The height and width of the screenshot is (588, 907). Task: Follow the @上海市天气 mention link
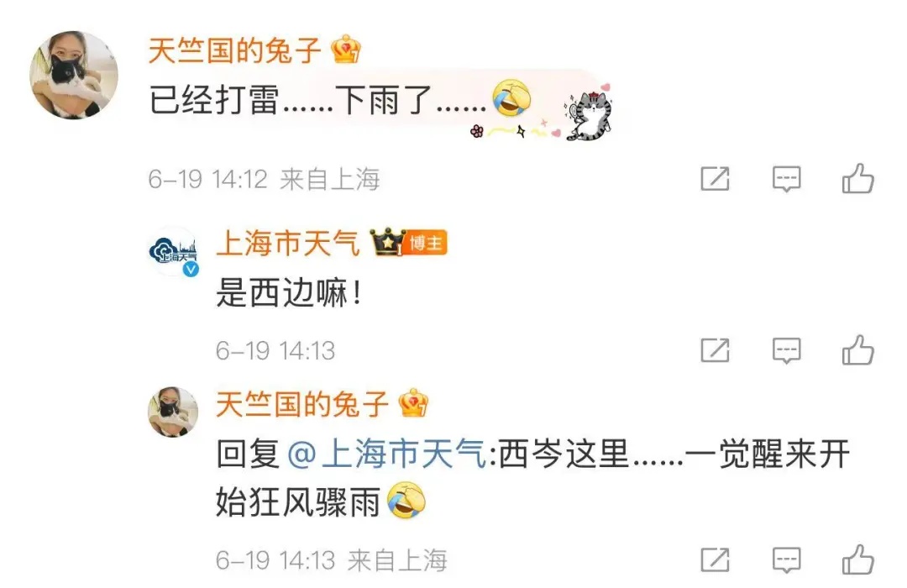[386, 453]
